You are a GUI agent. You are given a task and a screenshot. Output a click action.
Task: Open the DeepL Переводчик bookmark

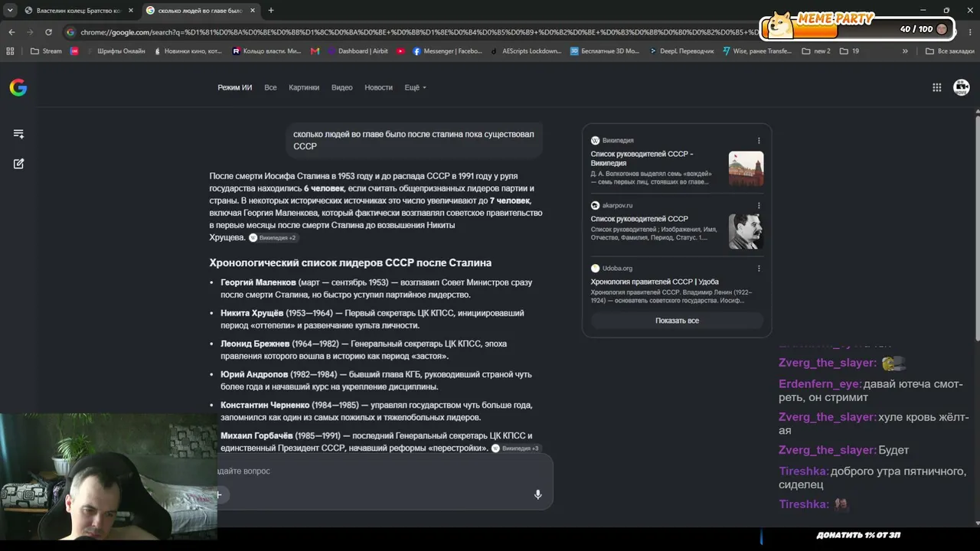click(681, 51)
